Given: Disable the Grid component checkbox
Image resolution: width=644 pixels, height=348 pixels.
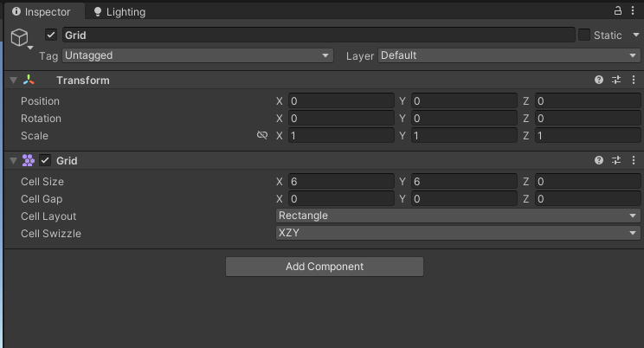Looking at the screenshot, I should [45, 161].
